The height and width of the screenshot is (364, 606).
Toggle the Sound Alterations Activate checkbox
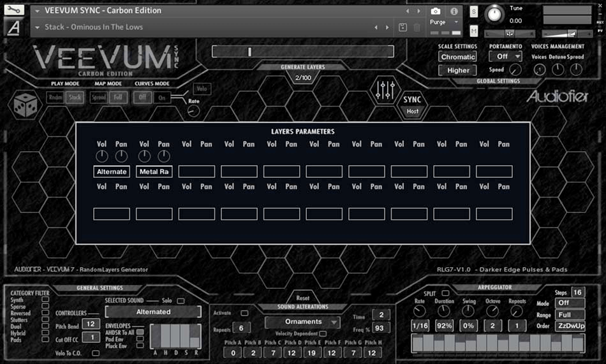244,313
